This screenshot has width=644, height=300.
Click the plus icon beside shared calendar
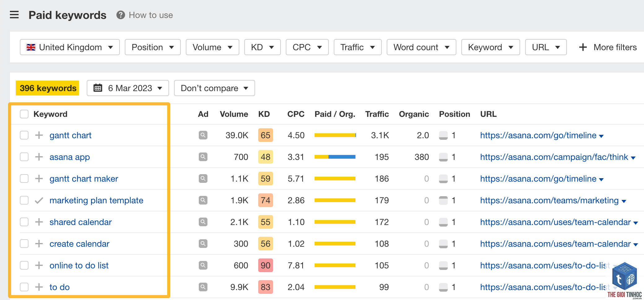pyautogui.click(x=39, y=222)
